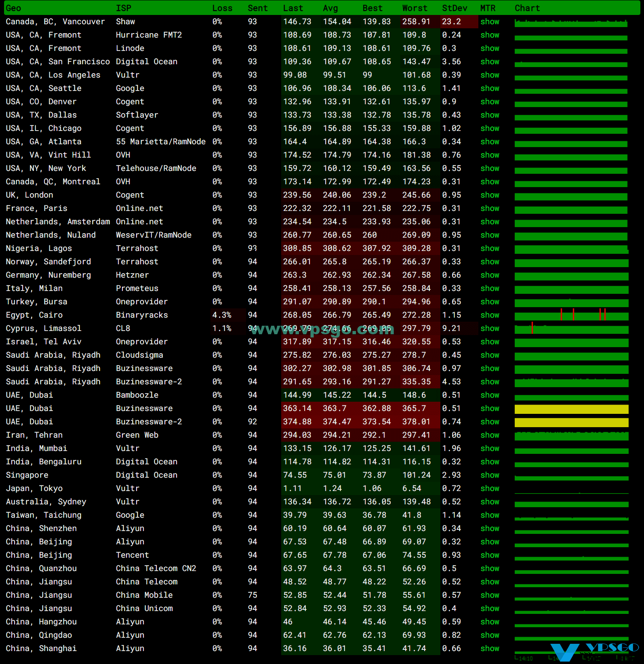Open show link for Amsterdam Online.net
Screen dimensions: 644x664
490,222
